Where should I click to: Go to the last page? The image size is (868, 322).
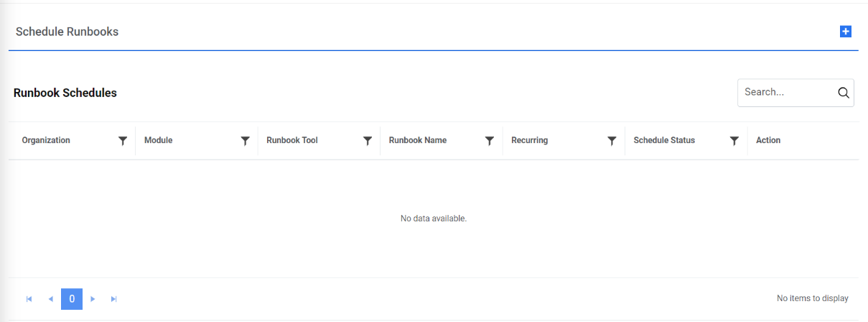click(113, 299)
